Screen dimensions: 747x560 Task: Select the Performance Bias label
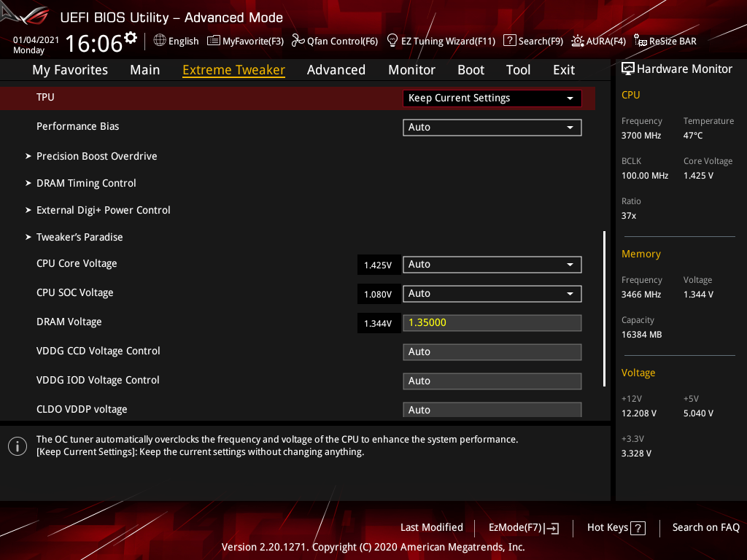[x=77, y=126]
